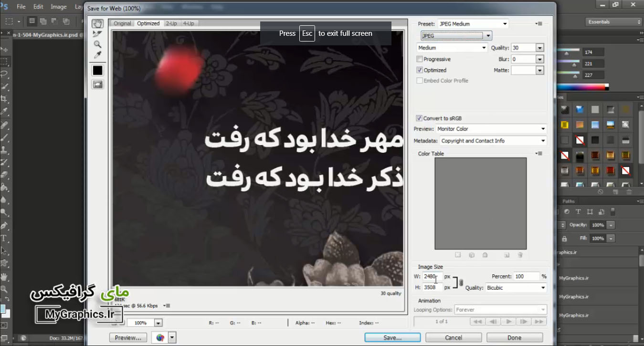Switch to the Original tab
Image resolution: width=644 pixels, height=346 pixels.
122,23
